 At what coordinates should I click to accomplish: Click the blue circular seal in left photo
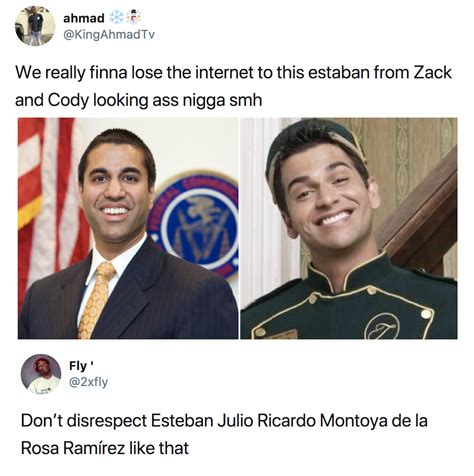[x=196, y=224]
